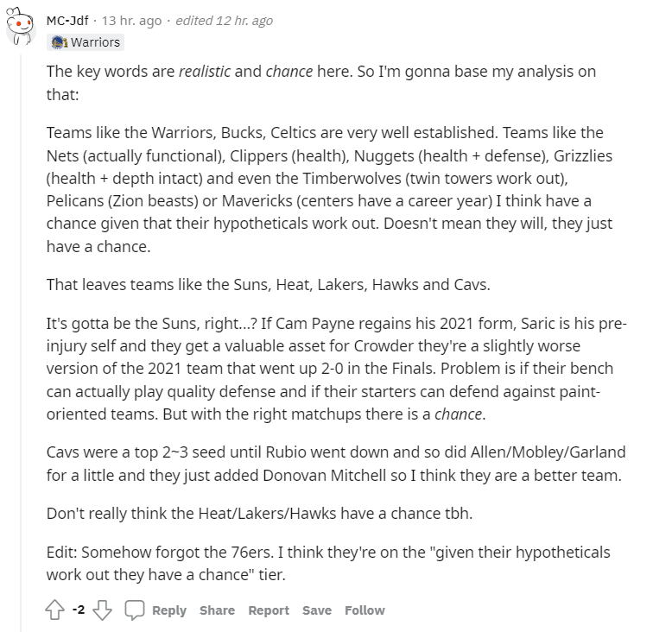Screen dimensions: 672x632
Task: Click the italic word "realistic"
Action: [x=206, y=72]
